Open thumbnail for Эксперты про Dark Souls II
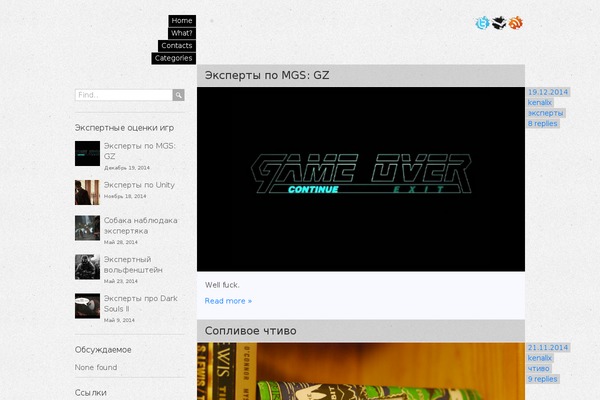This screenshot has height=400, width=600. (x=87, y=306)
